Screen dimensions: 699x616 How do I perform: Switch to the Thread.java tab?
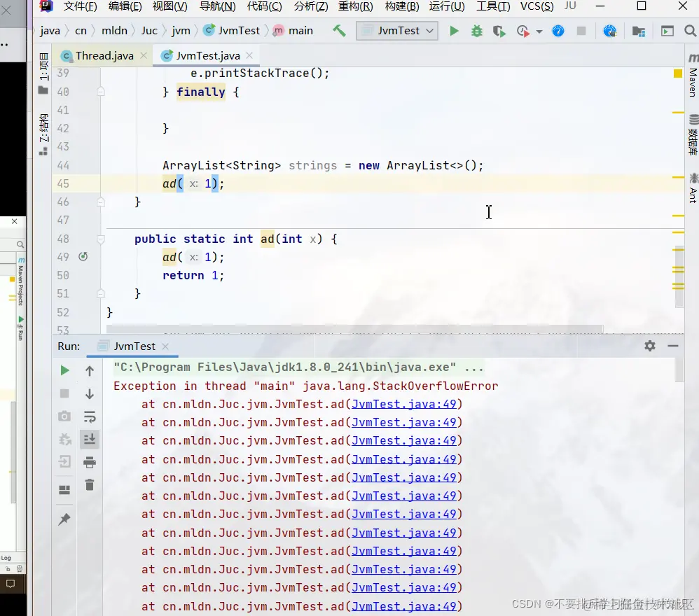104,56
